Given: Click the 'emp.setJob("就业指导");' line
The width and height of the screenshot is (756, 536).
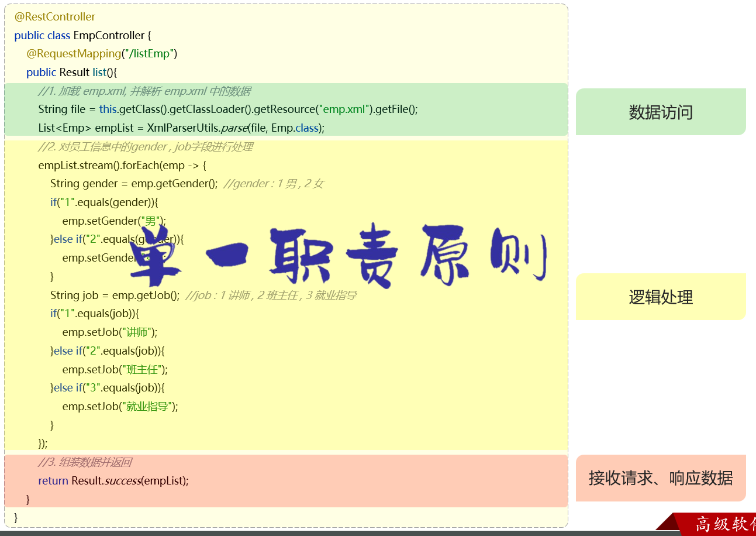Looking at the screenshot, I should (x=120, y=407).
